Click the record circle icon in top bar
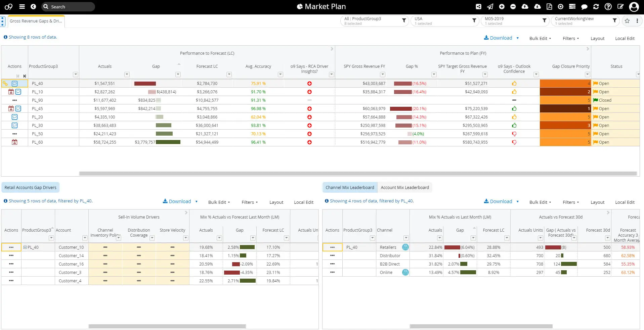 560,6
